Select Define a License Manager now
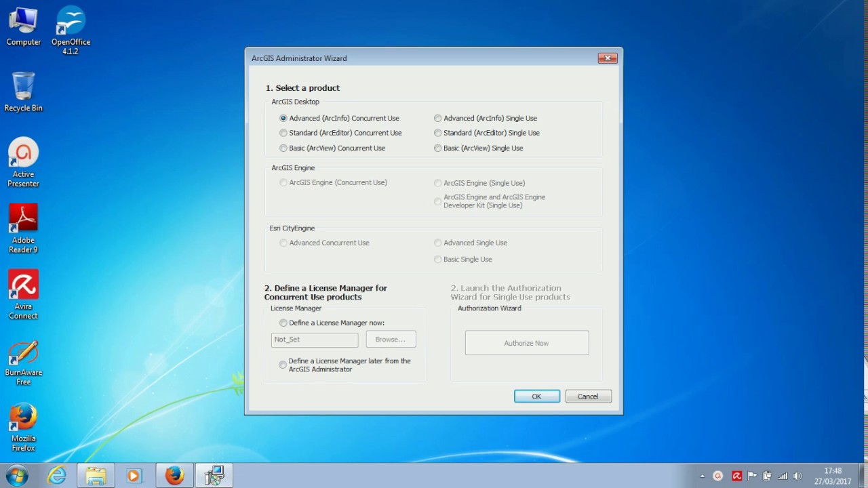This screenshot has height=488, width=868. [332, 323]
